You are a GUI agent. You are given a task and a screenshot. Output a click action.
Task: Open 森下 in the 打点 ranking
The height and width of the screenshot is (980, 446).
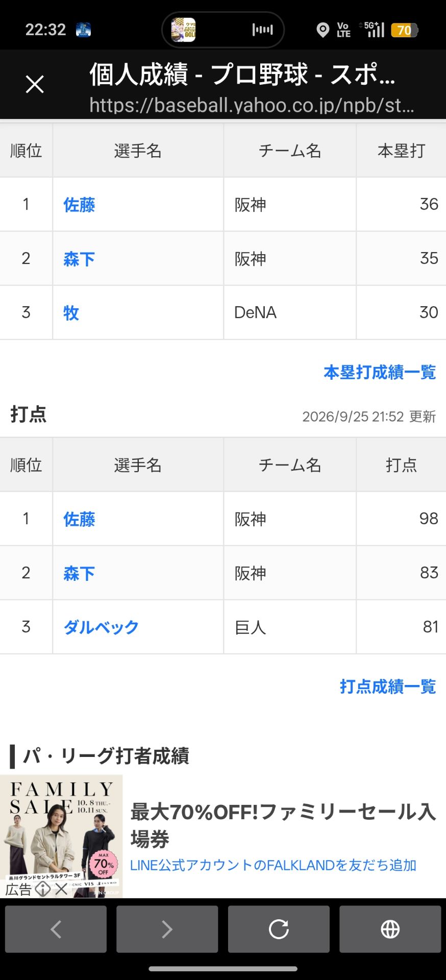(x=79, y=573)
